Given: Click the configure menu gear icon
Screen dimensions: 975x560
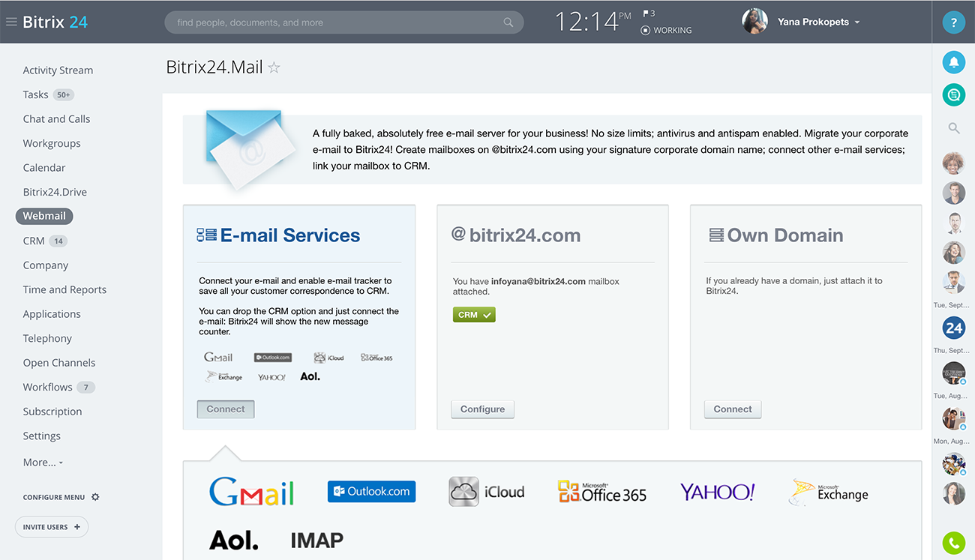Looking at the screenshot, I should pyautogui.click(x=95, y=497).
